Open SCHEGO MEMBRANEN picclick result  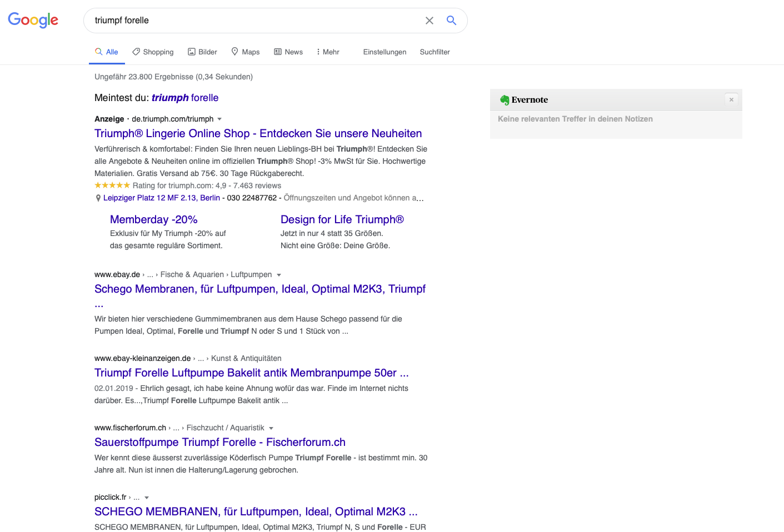[256, 511]
